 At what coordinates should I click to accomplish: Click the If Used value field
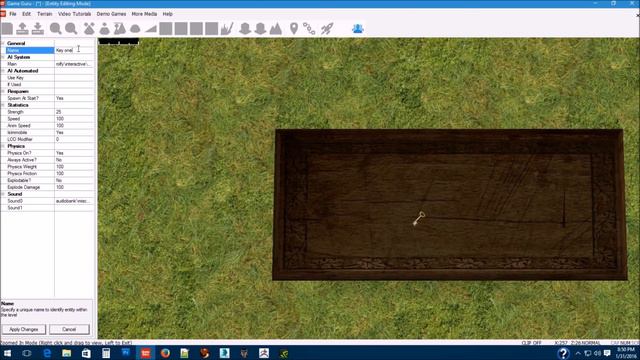pyautogui.click(x=74, y=84)
